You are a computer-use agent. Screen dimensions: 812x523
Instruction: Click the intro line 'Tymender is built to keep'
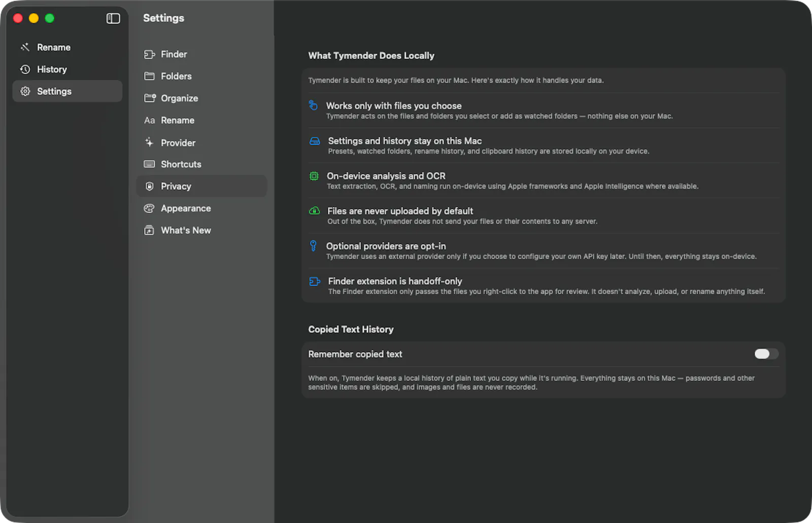pyautogui.click(x=456, y=80)
